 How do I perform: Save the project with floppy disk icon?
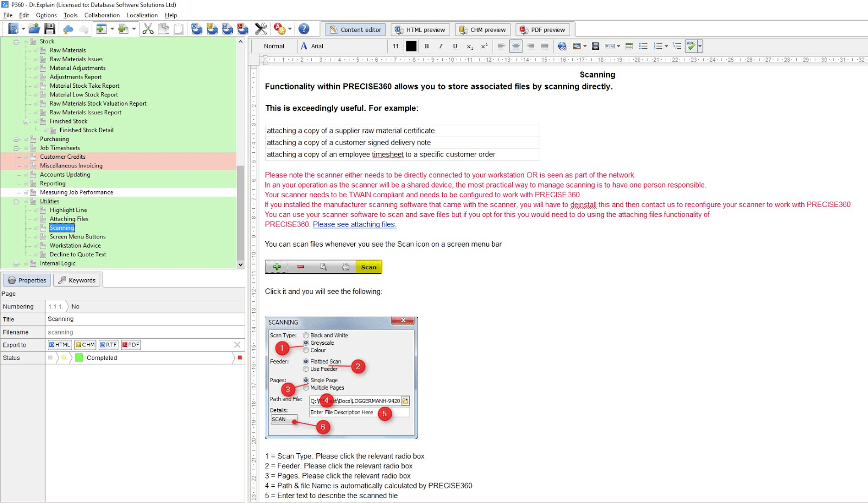(x=49, y=29)
